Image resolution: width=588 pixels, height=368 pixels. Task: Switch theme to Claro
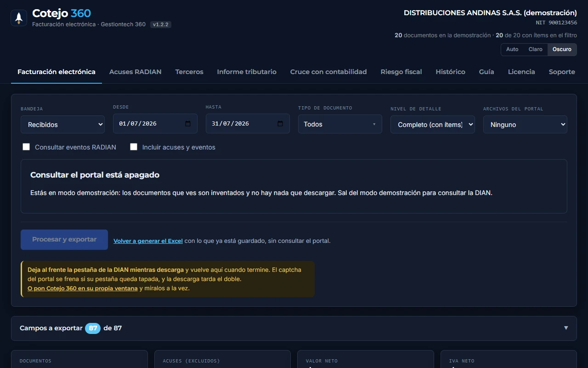pos(536,49)
